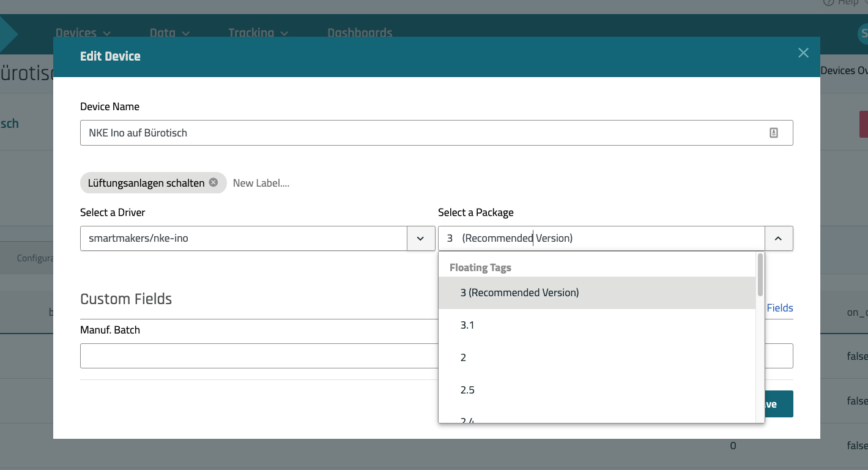Open the Devices menu in the navigation bar
This screenshot has width=868, height=470.
pyautogui.click(x=83, y=32)
